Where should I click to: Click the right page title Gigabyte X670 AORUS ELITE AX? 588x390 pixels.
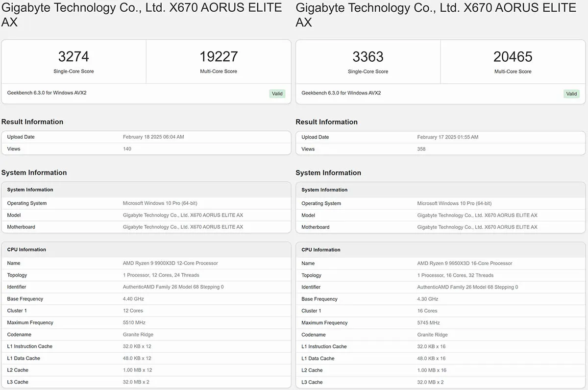pos(436,15)
